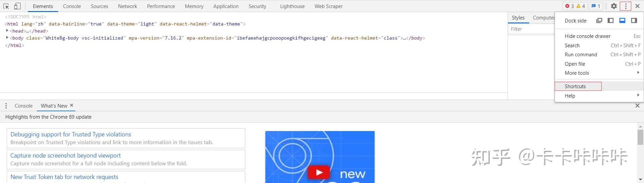The image size is (644, 183).
Task: Open New Trust Token tab for network requests link
Action: (64, 177)
